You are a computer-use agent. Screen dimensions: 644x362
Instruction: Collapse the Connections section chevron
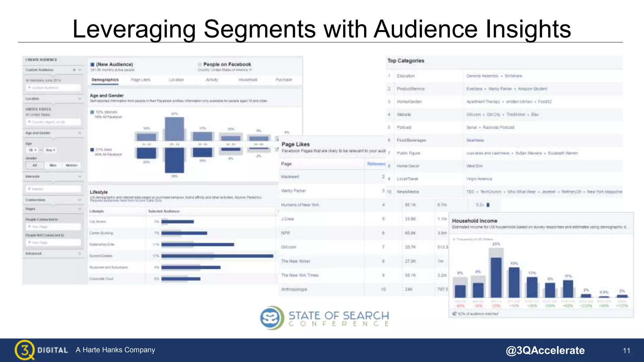(80, 200)
